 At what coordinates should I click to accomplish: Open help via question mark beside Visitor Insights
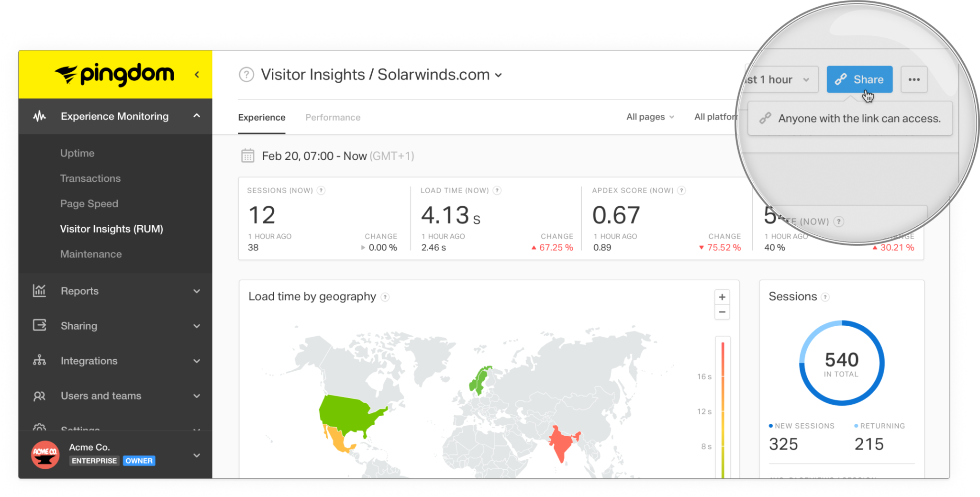[246, 75]
